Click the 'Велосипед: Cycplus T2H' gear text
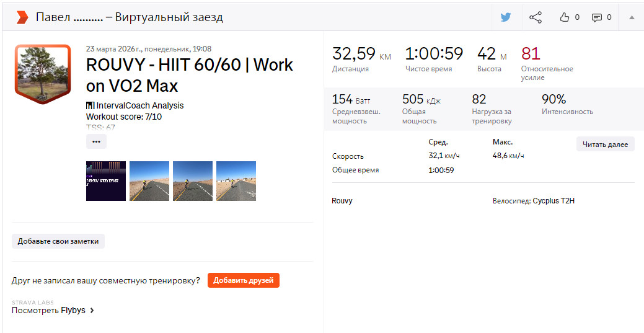Viewport: 644px width, 333px height. tap(534, 201)
